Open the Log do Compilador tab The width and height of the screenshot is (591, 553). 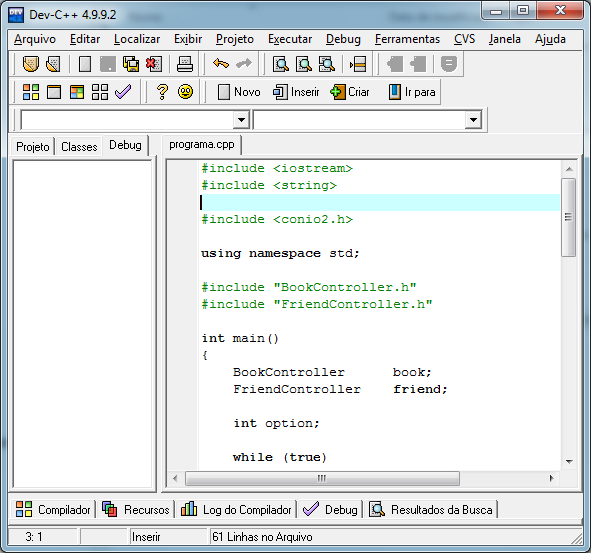tap(236, 509)
